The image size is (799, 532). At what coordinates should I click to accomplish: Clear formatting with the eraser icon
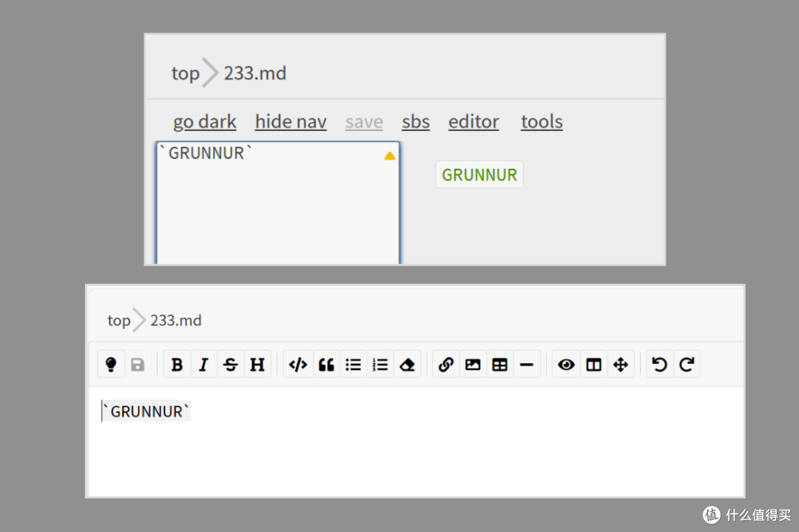(407, 364)
